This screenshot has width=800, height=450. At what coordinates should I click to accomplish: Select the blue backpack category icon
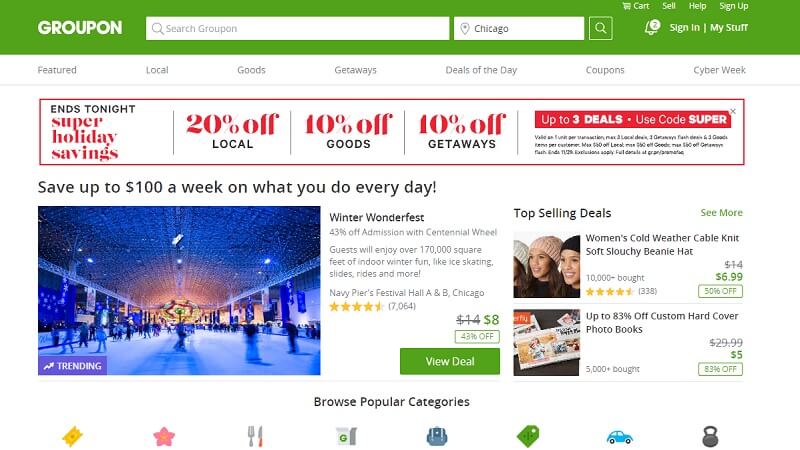click(x=437, y=437)
